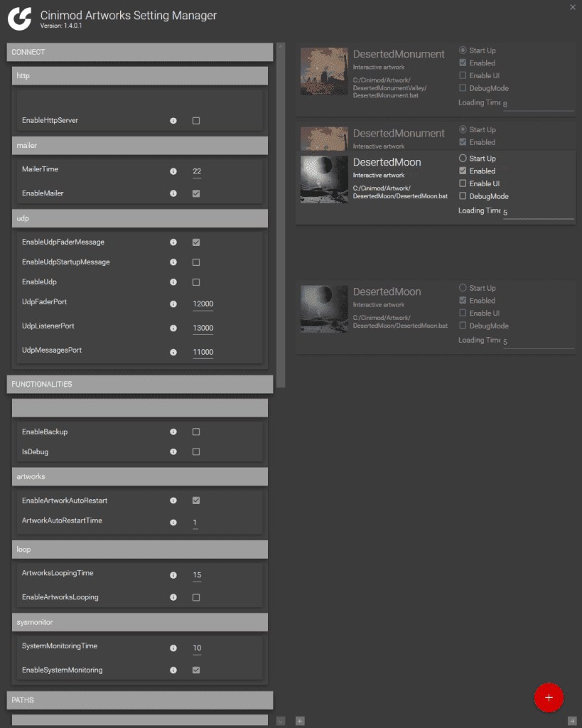Click the info icon on the EnableUdp row
This screenshot has height=728, width=582.
(173, 282)
